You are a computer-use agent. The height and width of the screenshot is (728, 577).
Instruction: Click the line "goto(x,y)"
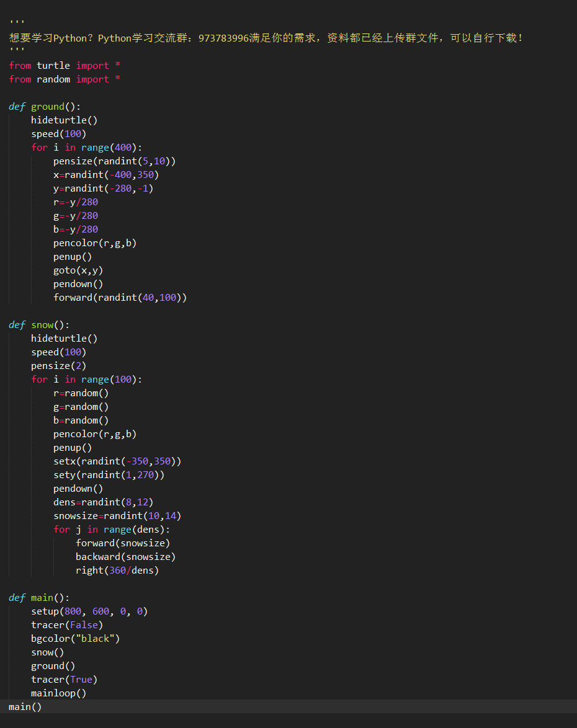coord(78,270)
